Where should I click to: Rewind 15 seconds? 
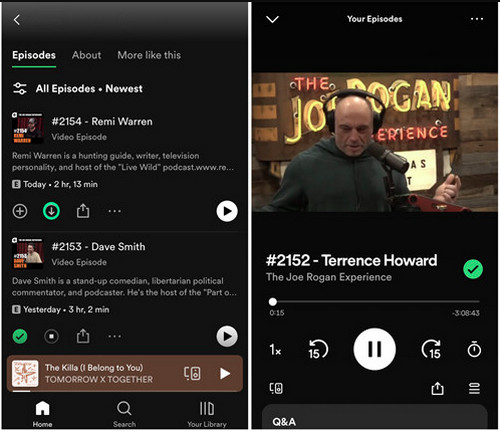[318, 349]
